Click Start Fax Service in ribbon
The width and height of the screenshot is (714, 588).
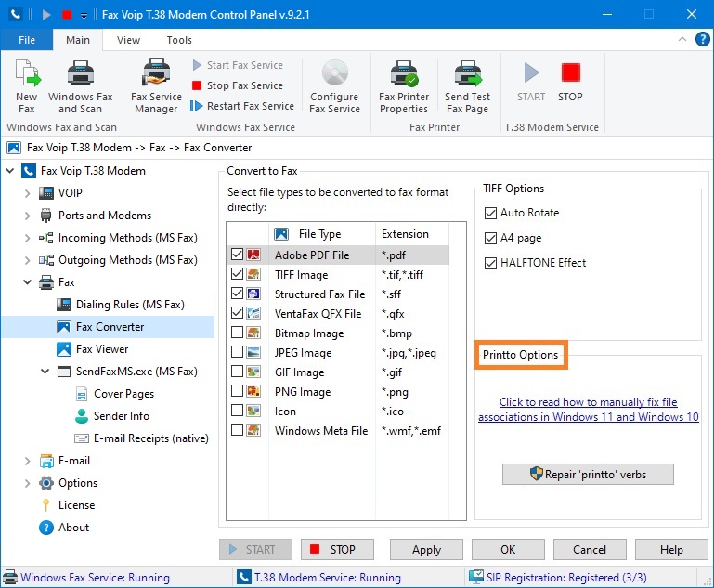coord(238,65)
